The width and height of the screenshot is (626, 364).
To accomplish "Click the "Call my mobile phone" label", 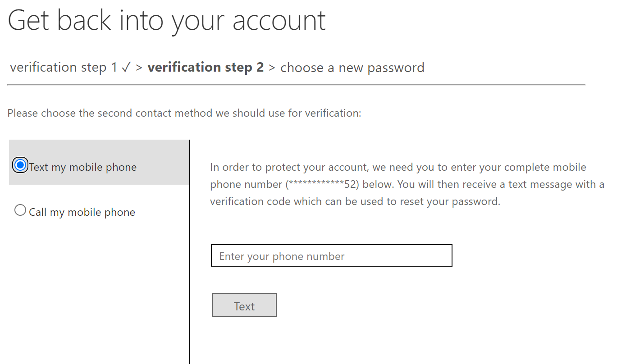I will point(82,212).
